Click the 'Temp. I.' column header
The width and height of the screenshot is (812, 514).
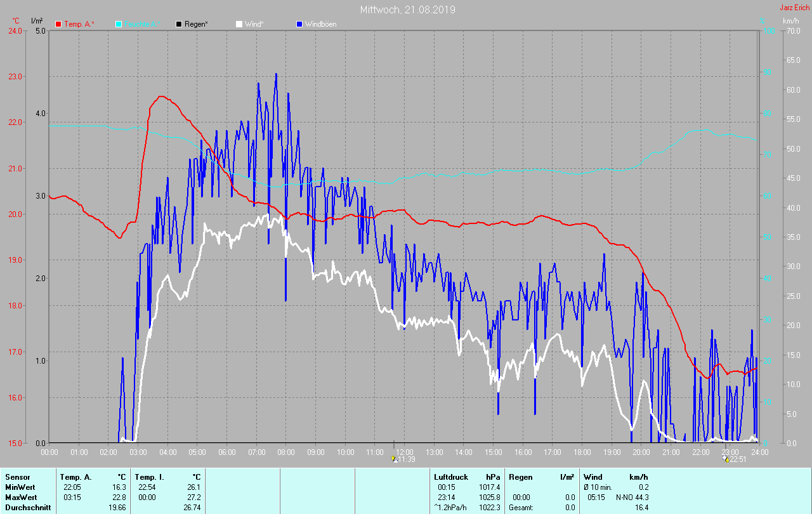tap(150, 477)
